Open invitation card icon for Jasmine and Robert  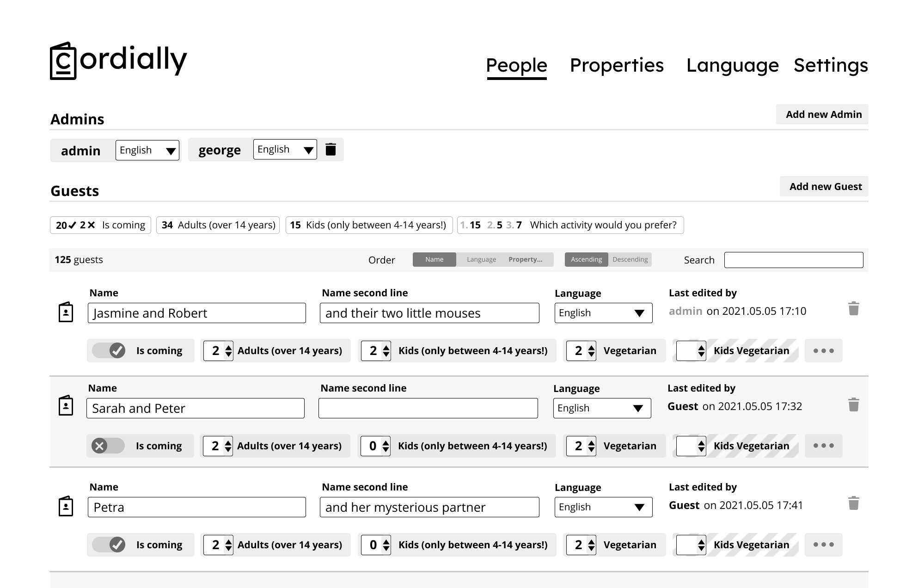click(x=66, y=312)
